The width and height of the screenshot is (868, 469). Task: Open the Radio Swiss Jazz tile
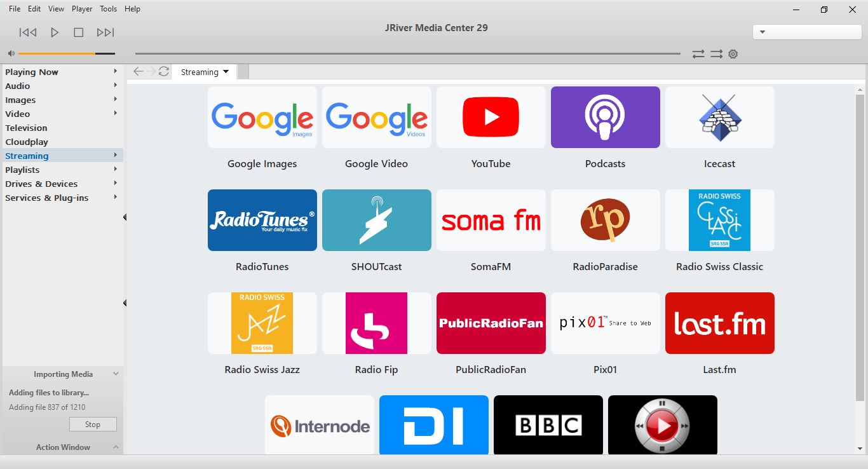click(262, 323)
